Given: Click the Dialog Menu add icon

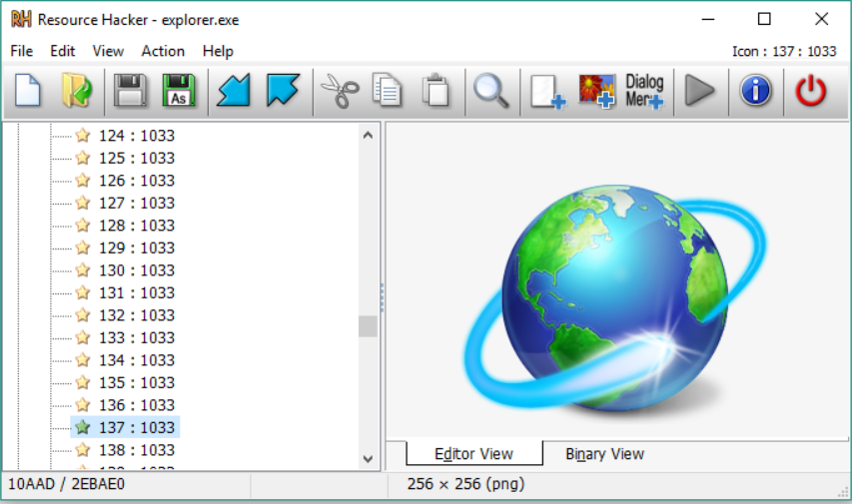Looking at the screenshot, I should [644, 91].
